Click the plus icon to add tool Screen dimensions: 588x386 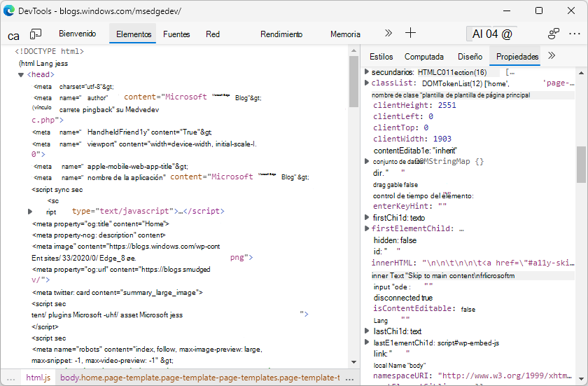(411, 33)
